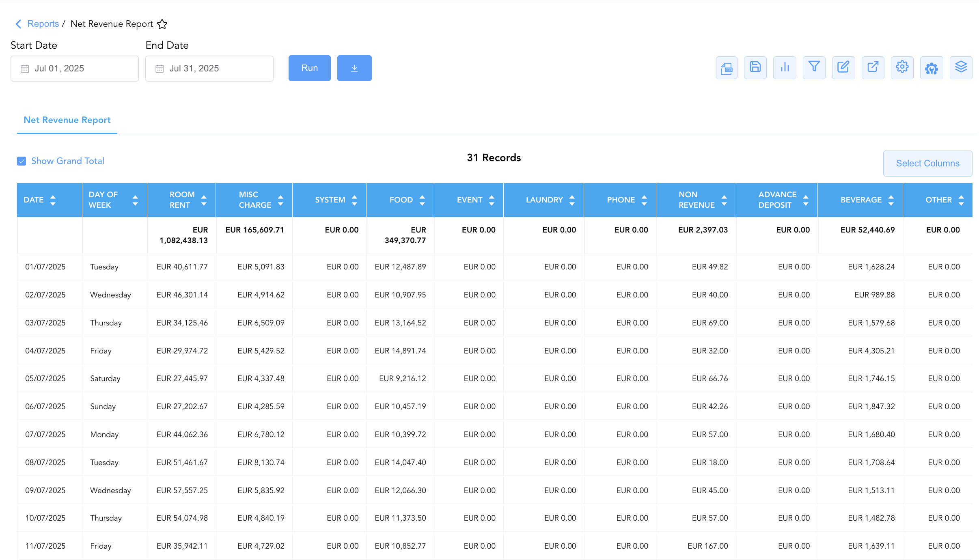
Task: Click the CSV export icon
Action: (727, 68)
